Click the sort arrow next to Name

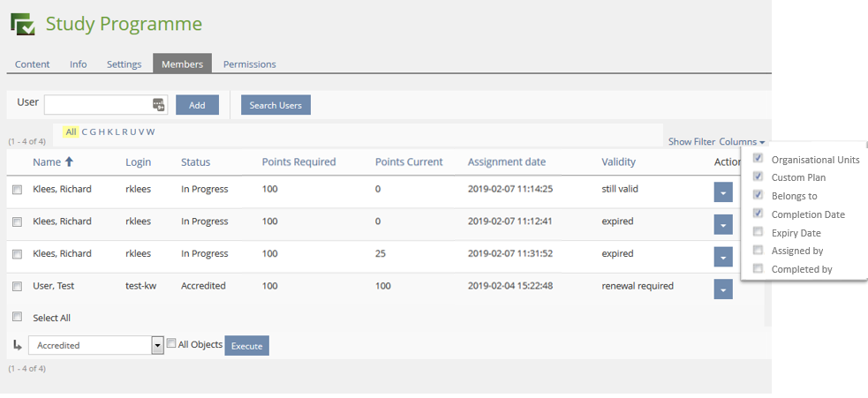tap(70, 161)
